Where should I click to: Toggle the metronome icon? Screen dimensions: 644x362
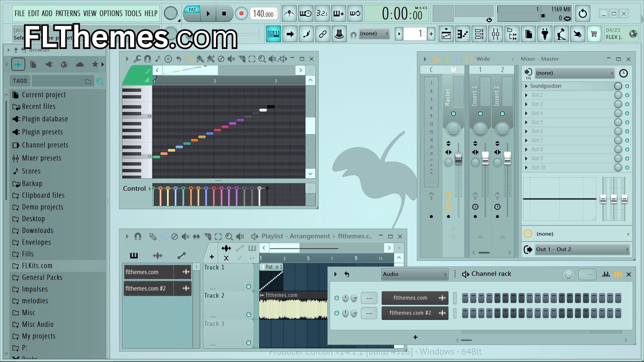click(289, 14)
